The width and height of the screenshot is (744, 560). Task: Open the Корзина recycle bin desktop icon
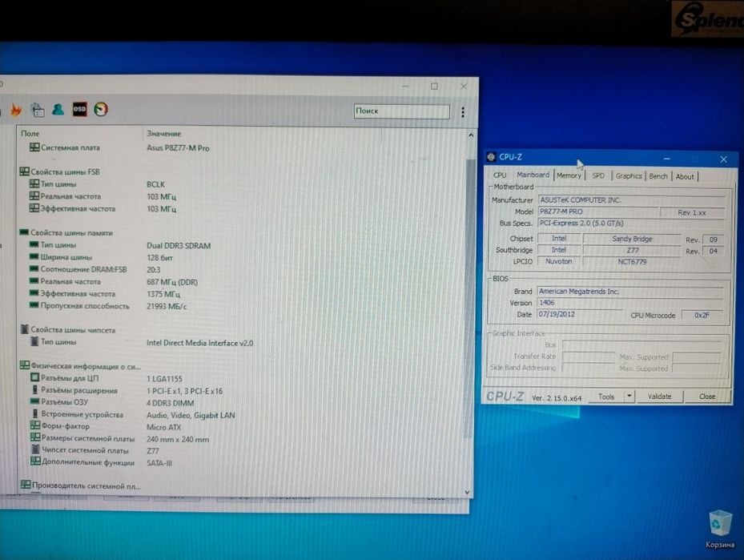[x=720, y=529]
